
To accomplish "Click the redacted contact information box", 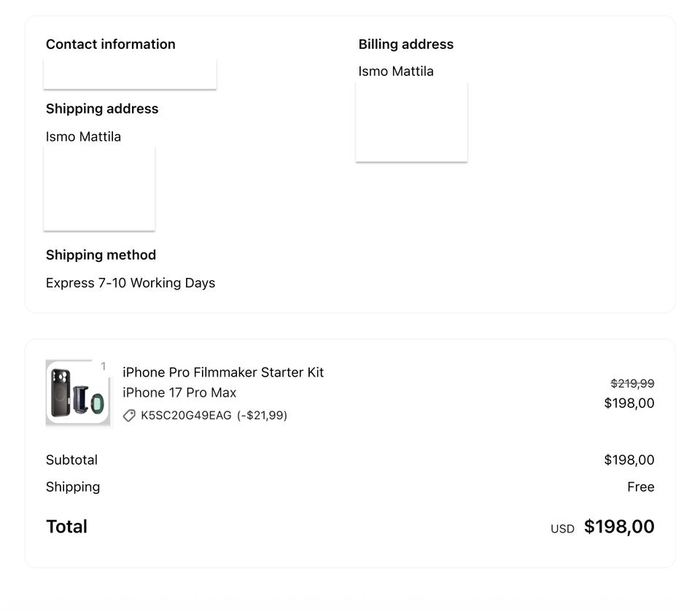I will click(x=130, y=74).
